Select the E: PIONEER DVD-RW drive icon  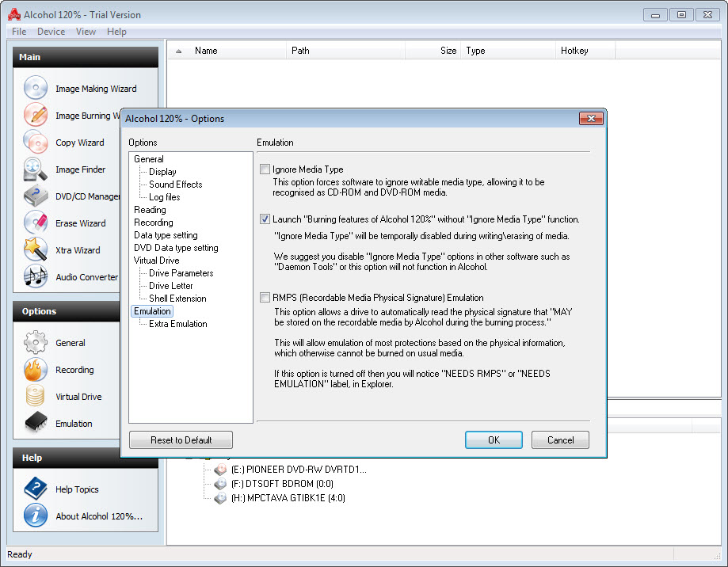pyautogui.click(x=220, y=470)
